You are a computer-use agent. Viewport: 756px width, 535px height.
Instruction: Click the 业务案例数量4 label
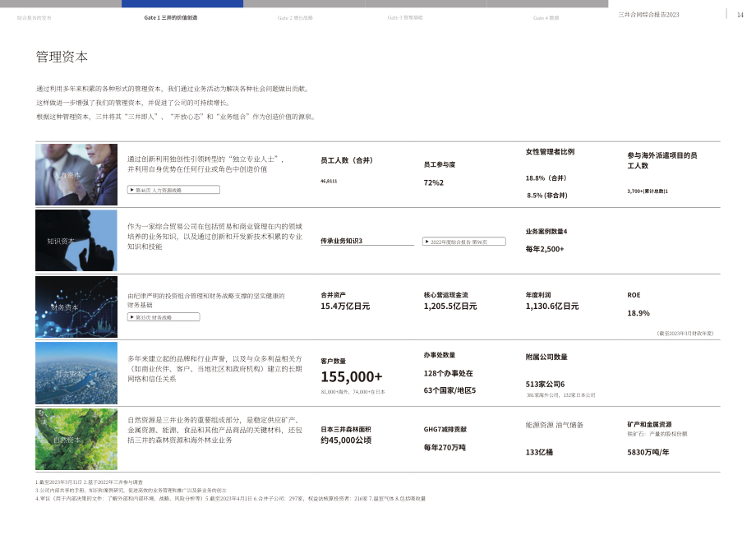(546, 232)
